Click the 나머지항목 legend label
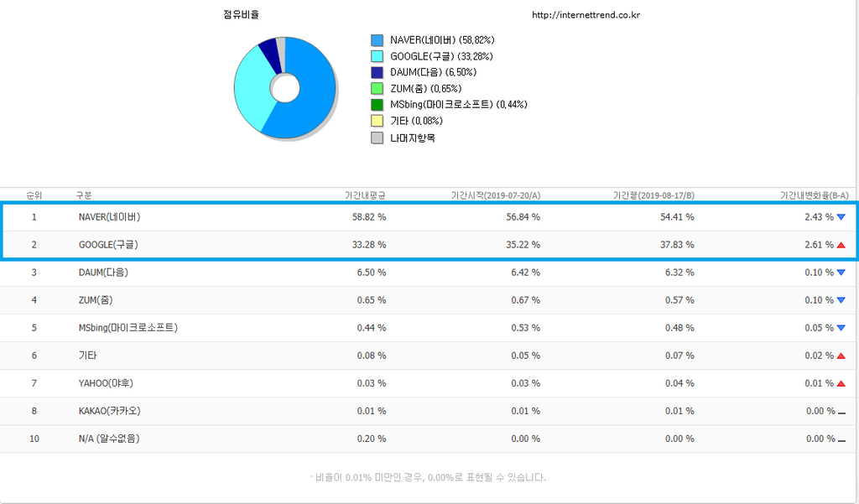 pyautogui.click(x=413, y=138)
